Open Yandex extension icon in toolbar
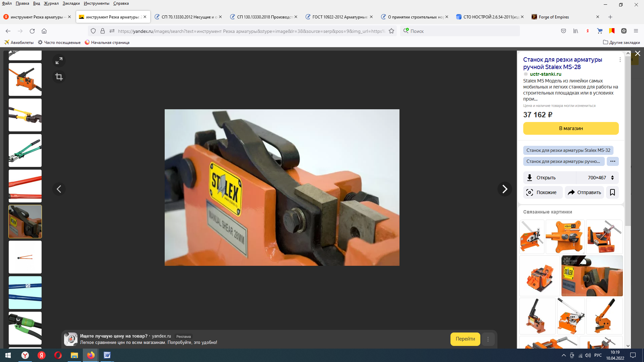The image size is (644, 362). coord(588,31)
